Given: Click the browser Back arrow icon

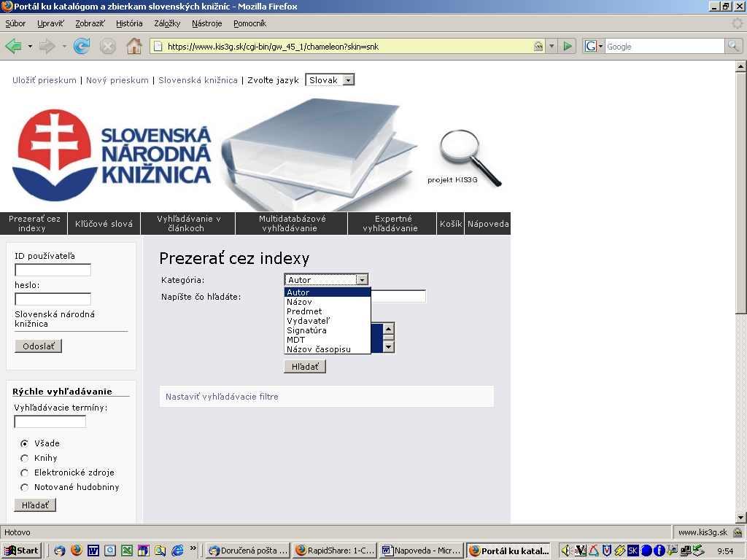Looking at the screenshot, I should pos(14,47).
